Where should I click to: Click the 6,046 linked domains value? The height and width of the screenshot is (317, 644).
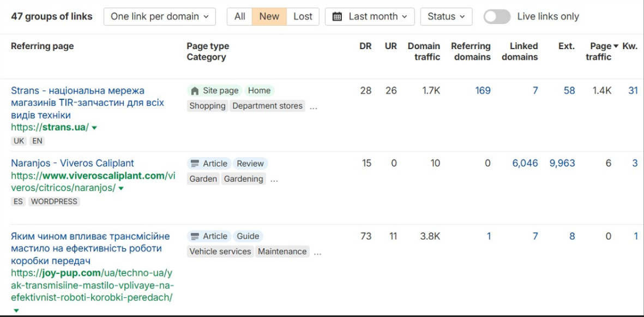pos(525,163)
